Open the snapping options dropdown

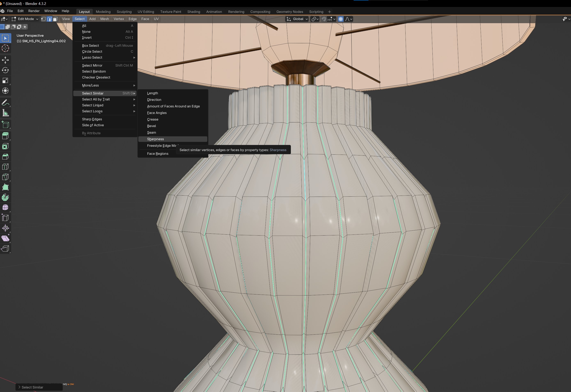(332, 19)
